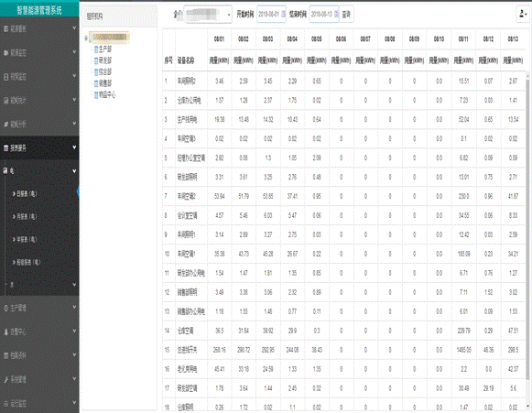Click the grid icon beside 能源看板
Viewport: 532px width, 413px height.
pyautogui.click(x=5, y=29)
